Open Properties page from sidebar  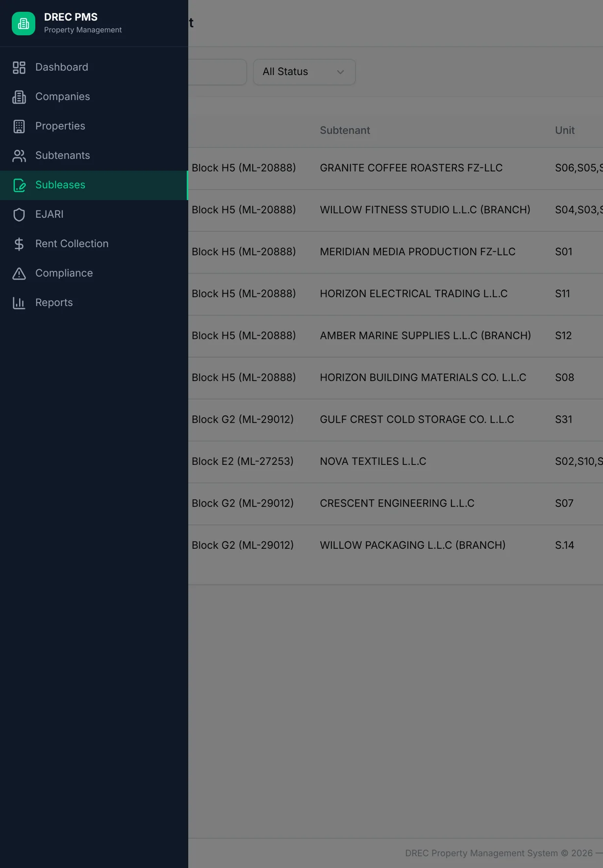[94, 127]
